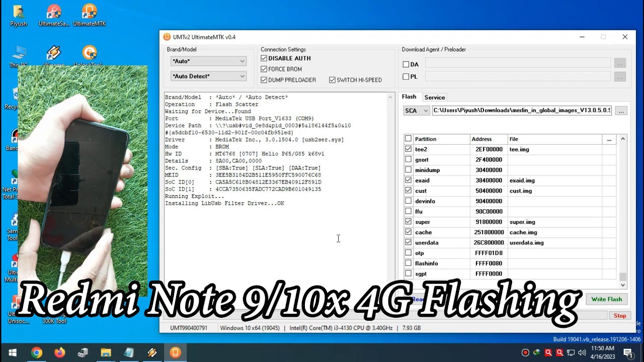Click the partition list scroll-up arrow
The width and height of the screenshot is (644, 362).
623,139
